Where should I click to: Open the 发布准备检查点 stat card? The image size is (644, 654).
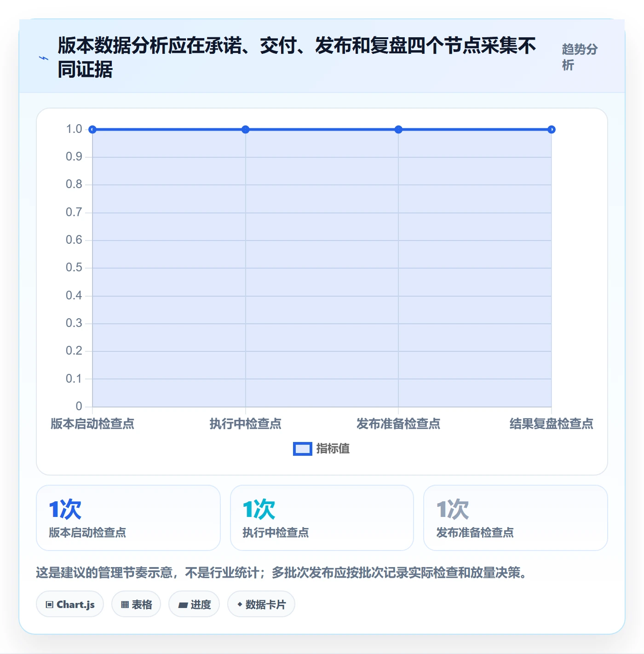point(516,518)
